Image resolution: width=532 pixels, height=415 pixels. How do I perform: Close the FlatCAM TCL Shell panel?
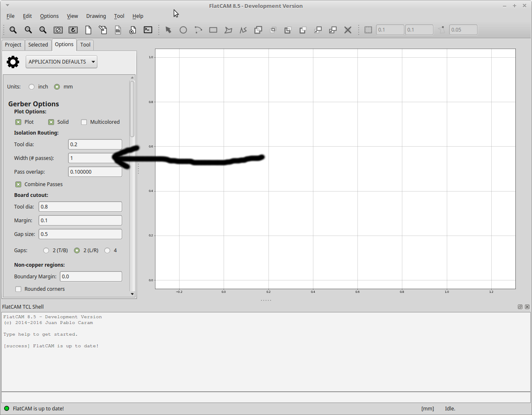(527, 307)
